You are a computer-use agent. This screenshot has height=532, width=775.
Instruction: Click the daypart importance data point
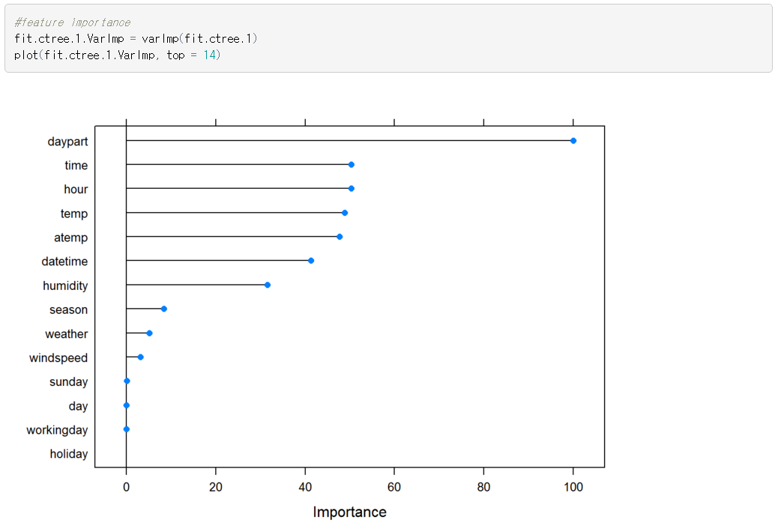pos(573,141)
